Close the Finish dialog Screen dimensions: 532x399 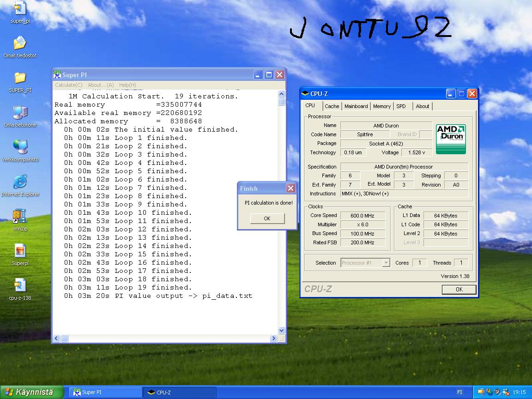click(x=290, y=188)
